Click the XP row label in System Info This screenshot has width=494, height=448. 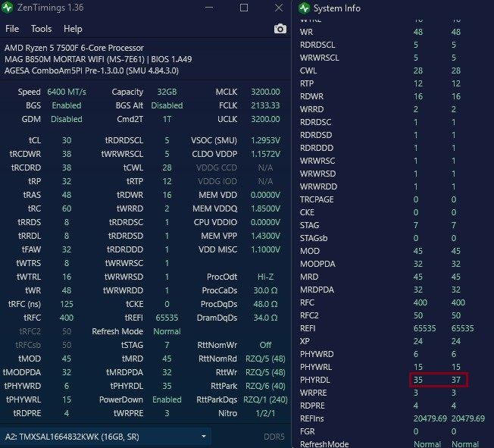tap(305, 341)
